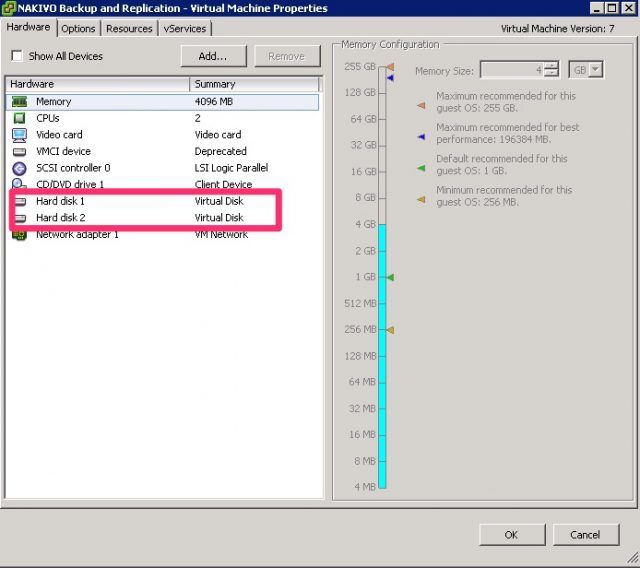Click the Memory Size stepper arrows
Screen dimensions: 640x568
551,70
